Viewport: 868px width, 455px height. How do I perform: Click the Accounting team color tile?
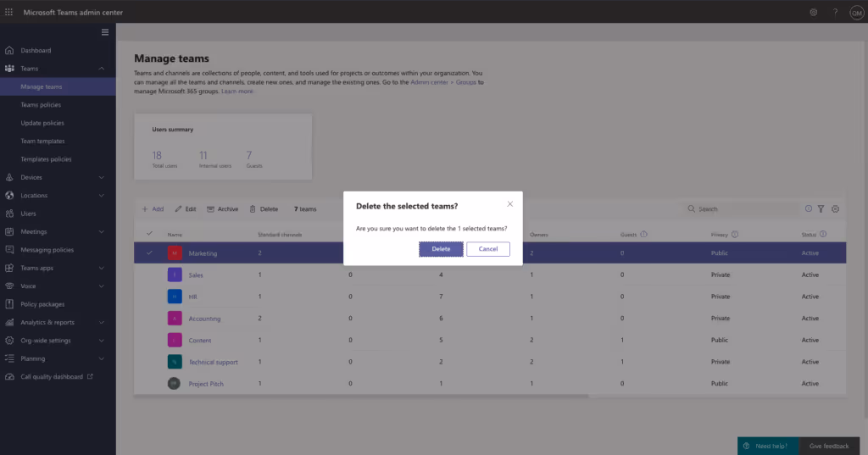[175, 319]
